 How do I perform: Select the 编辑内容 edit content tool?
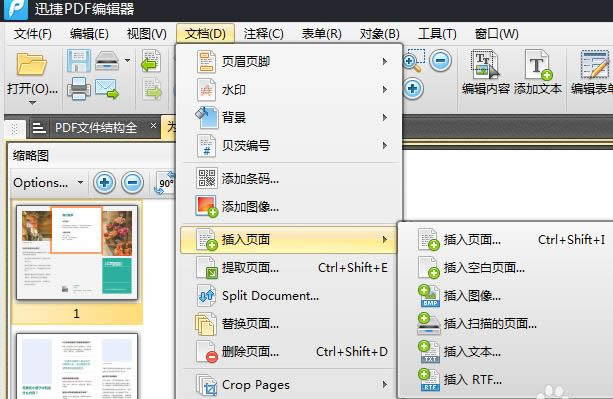point(486,73)
